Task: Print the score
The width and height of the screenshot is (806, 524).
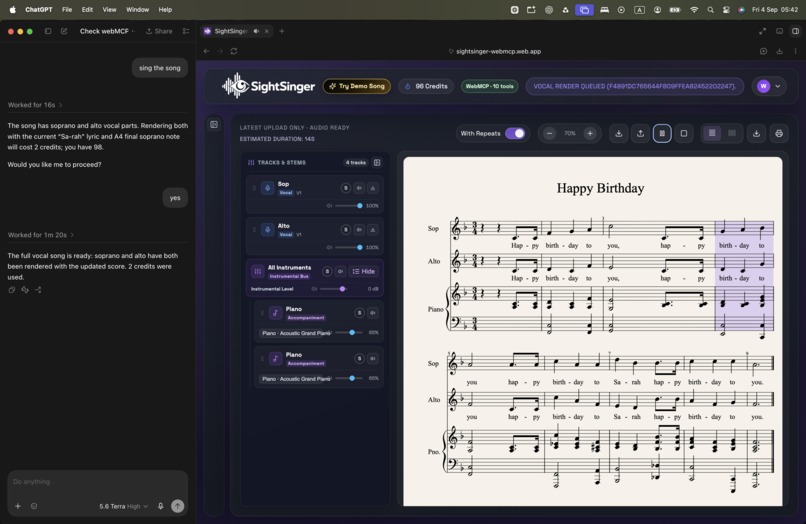Action: (x=779, y=134)
